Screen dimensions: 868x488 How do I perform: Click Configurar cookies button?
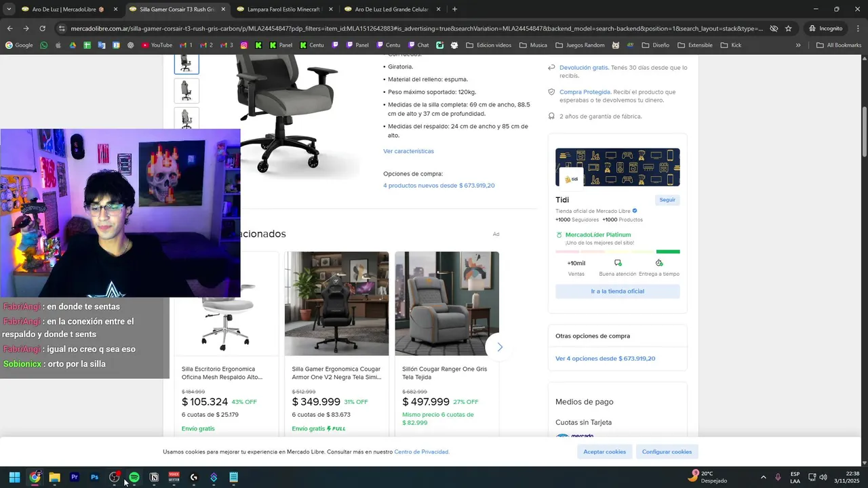[667, 451]
